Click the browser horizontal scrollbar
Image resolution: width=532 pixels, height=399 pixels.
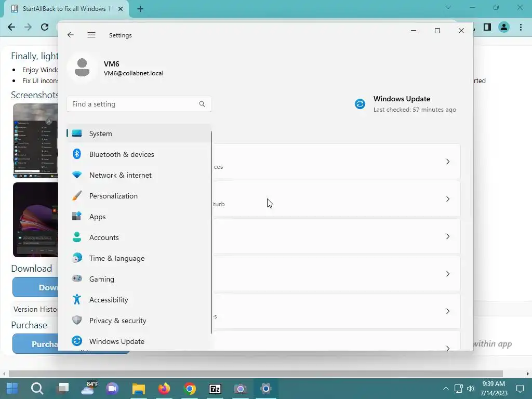(x=256, y=374)
